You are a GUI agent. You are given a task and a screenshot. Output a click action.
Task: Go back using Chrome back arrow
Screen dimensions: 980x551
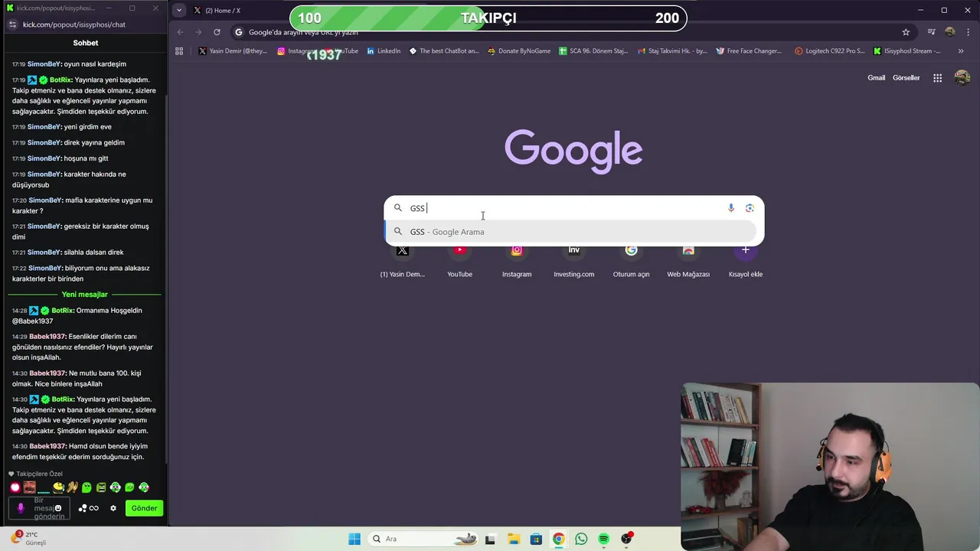click(x=180, y=32)
